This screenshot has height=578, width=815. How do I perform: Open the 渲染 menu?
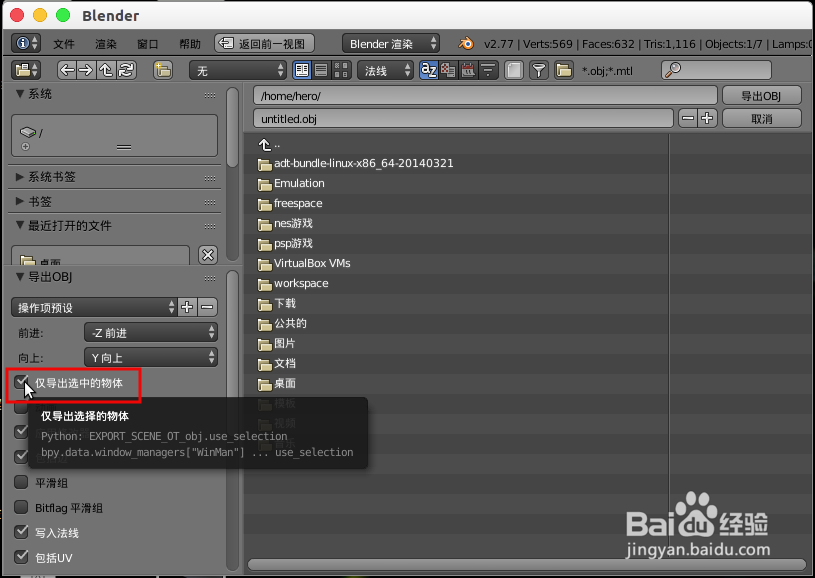[106, 44]
